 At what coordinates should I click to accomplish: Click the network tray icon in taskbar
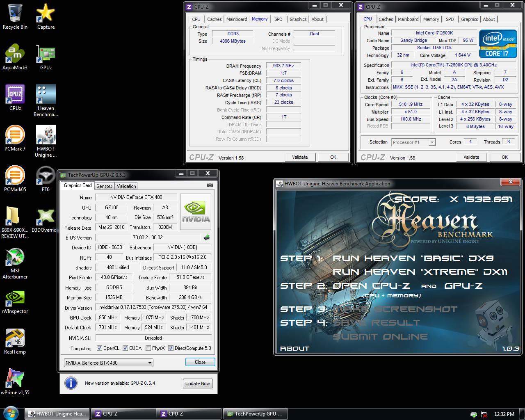(484, 414)
